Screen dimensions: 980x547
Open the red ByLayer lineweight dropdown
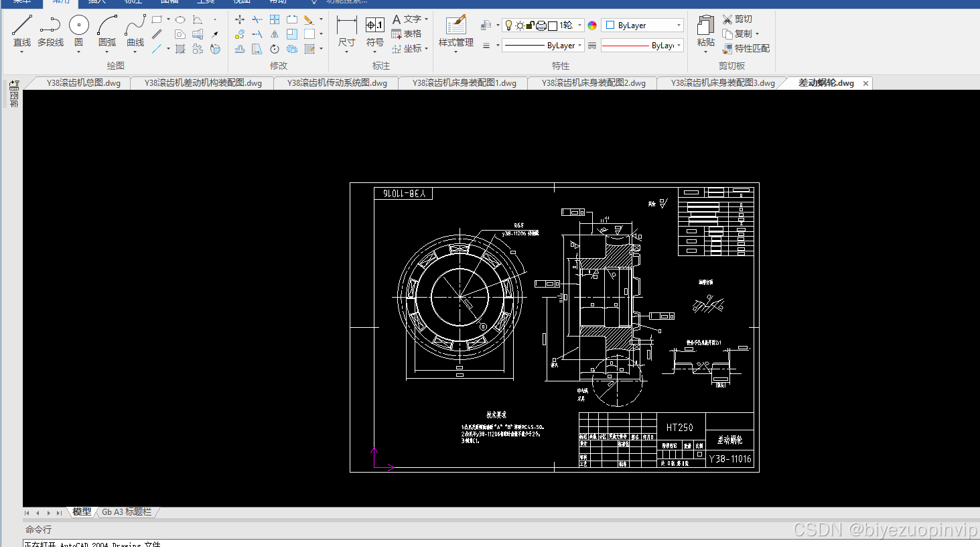(679, 46)
